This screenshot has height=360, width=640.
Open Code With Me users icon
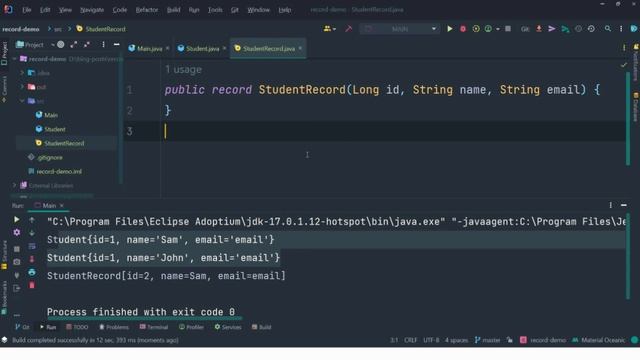click(329, 29)
